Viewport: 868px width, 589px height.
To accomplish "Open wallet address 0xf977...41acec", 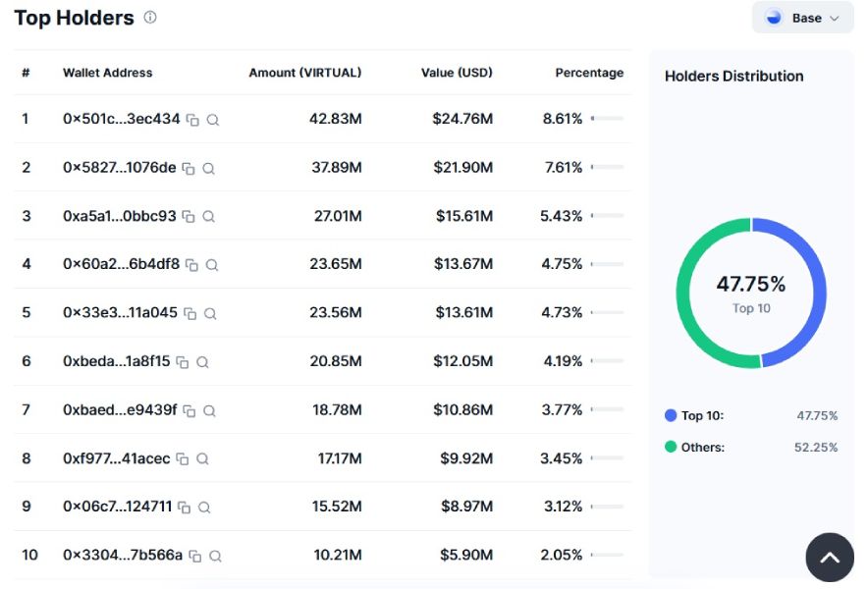I will pos(116,458).
